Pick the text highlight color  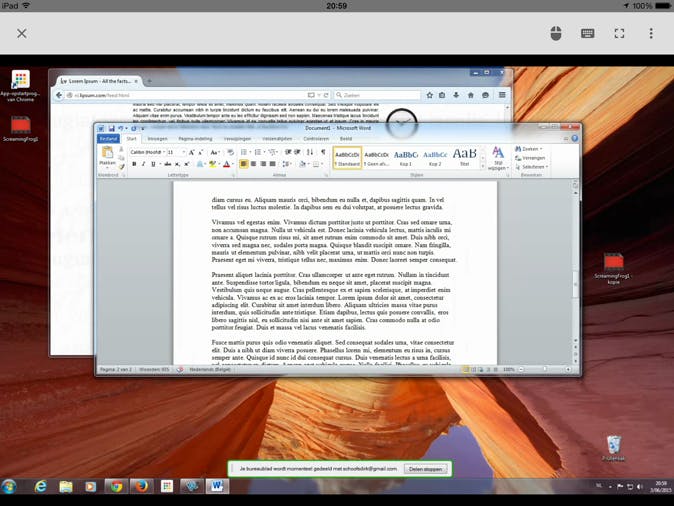213,164
